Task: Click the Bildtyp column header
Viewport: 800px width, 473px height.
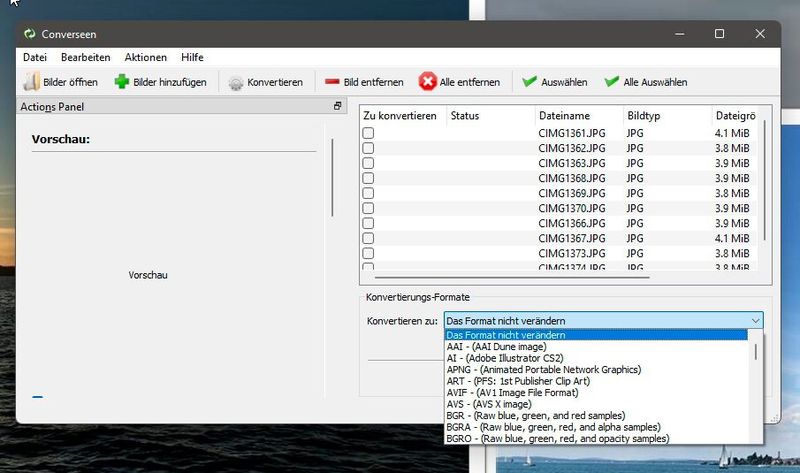Action: [x=667, y=116]
